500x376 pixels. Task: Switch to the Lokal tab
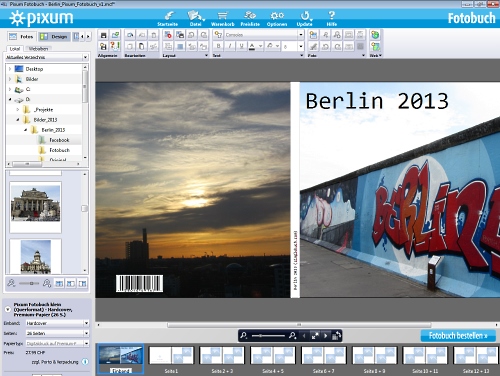point(15,49)
